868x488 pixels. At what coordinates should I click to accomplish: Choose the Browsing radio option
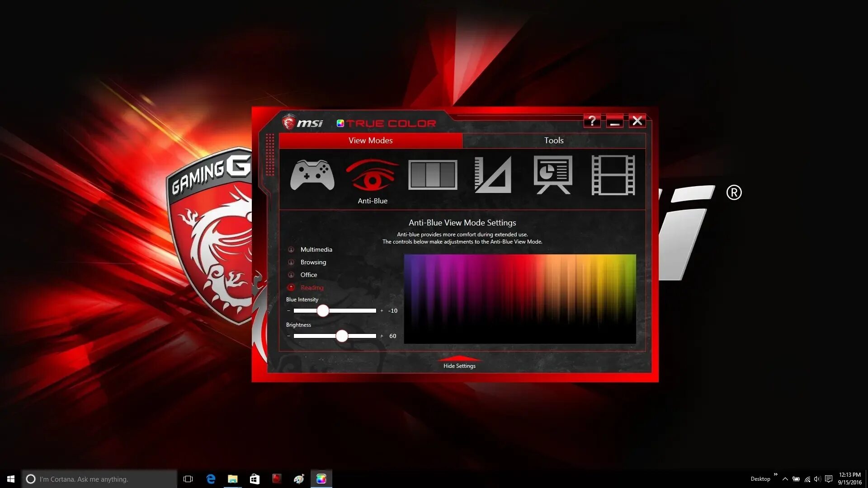pyautogui.click(x=291, y=262)
